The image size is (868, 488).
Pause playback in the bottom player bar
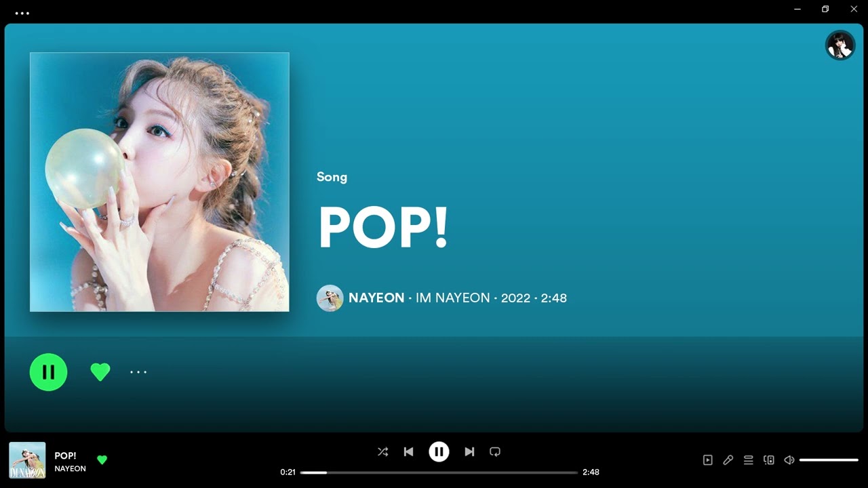coord(439,451)
